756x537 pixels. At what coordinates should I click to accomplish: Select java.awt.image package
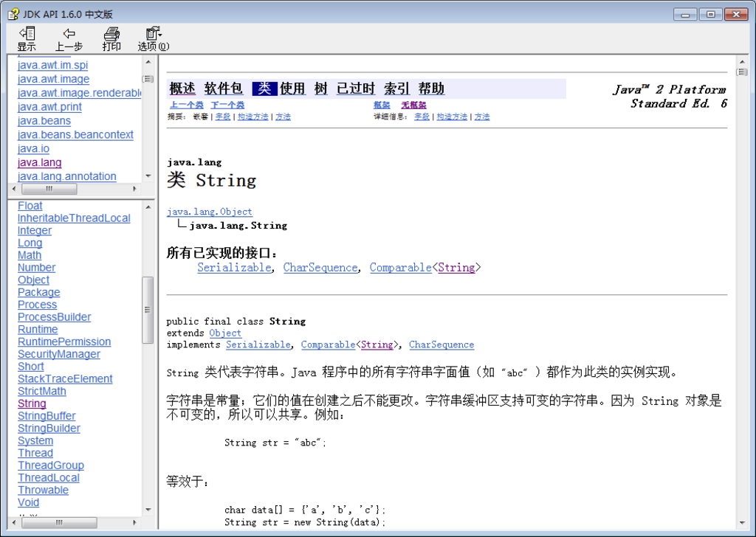(53, 79)
